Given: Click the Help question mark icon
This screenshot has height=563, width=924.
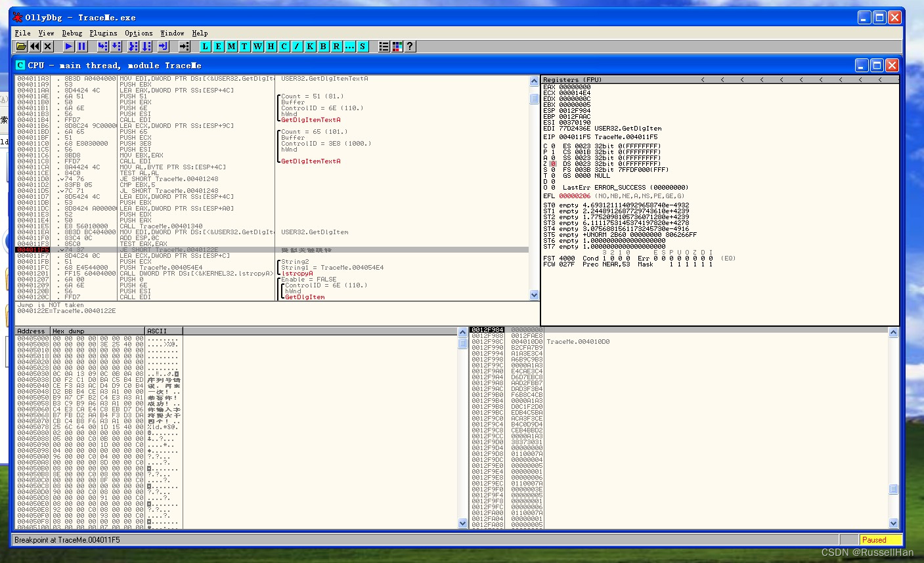Looking at the screenshot, I should (x=410, y=47).
